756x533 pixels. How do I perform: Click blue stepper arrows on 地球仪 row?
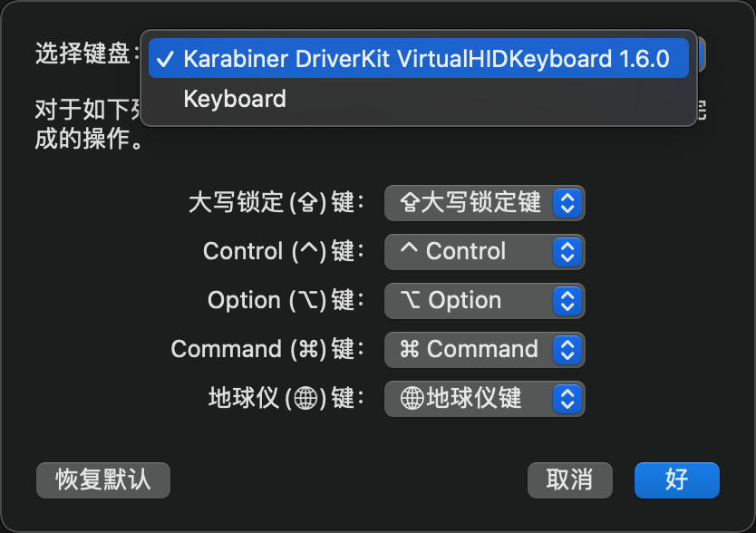[x=567, y=399]
